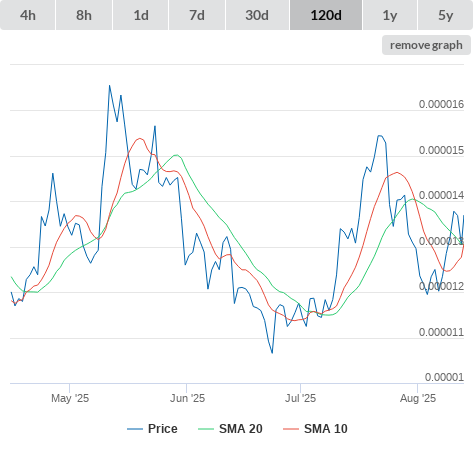Toggle the Price series legend label
The height and width of the screenshot is (455, 474).
(x=163, y=429)
